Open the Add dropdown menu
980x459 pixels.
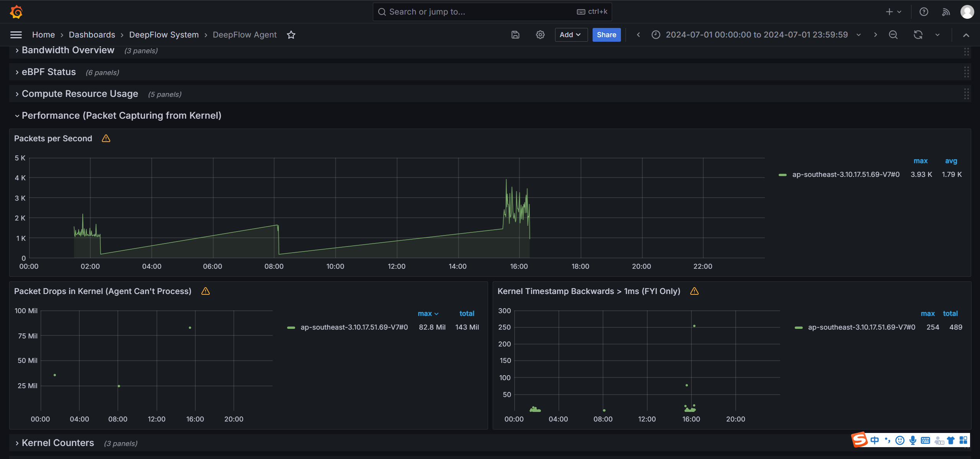pos(571,35)
